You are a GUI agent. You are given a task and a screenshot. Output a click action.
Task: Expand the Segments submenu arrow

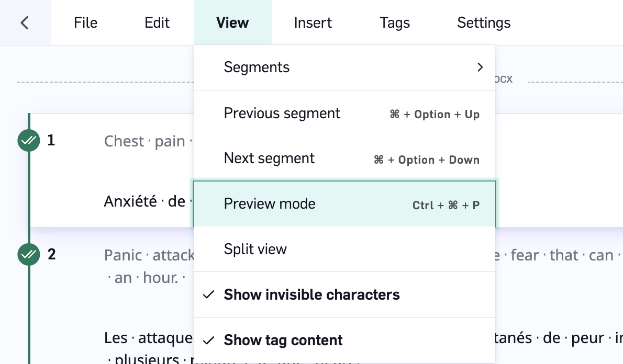(480, 67)
